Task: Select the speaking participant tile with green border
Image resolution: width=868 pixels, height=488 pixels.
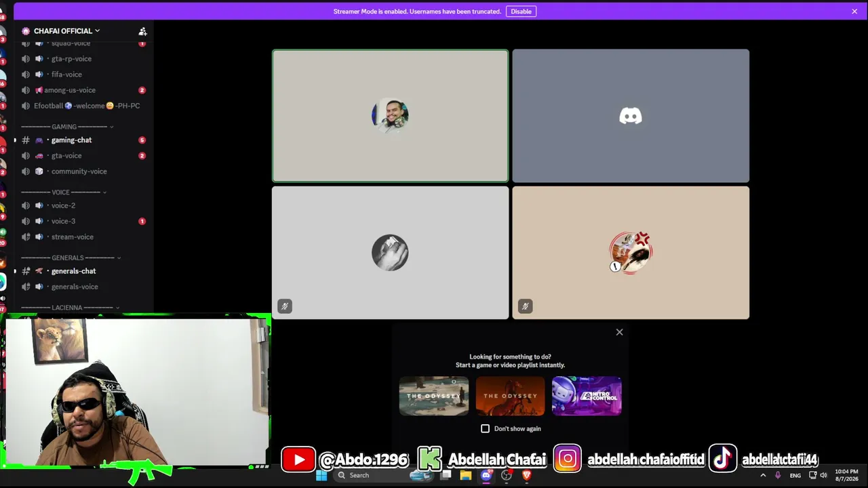Action: (390, 116)
